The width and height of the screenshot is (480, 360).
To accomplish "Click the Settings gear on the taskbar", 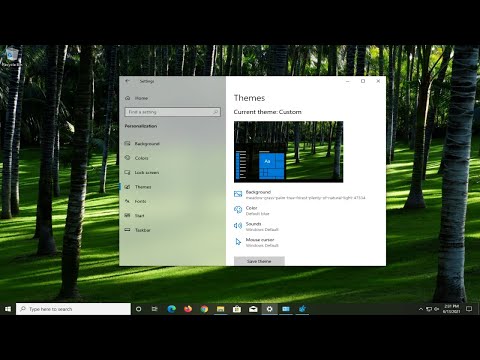I will 269,309.
